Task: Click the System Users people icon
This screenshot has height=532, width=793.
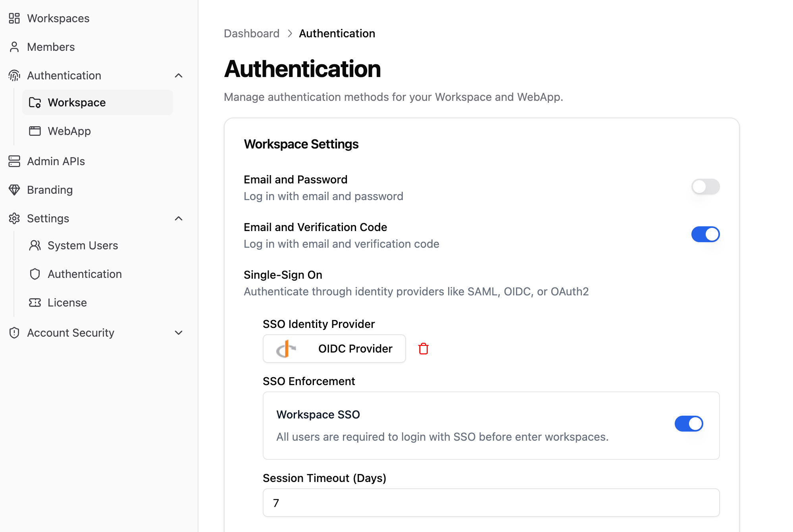Action: point(35,245)
